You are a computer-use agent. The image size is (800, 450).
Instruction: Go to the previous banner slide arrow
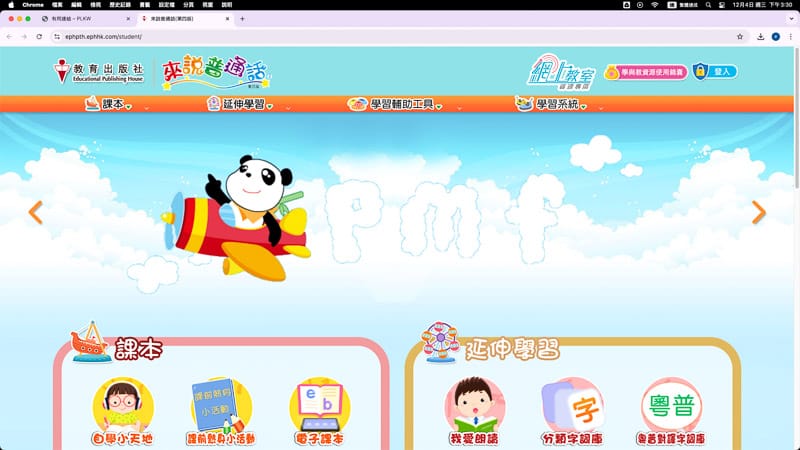click(36, 212)
